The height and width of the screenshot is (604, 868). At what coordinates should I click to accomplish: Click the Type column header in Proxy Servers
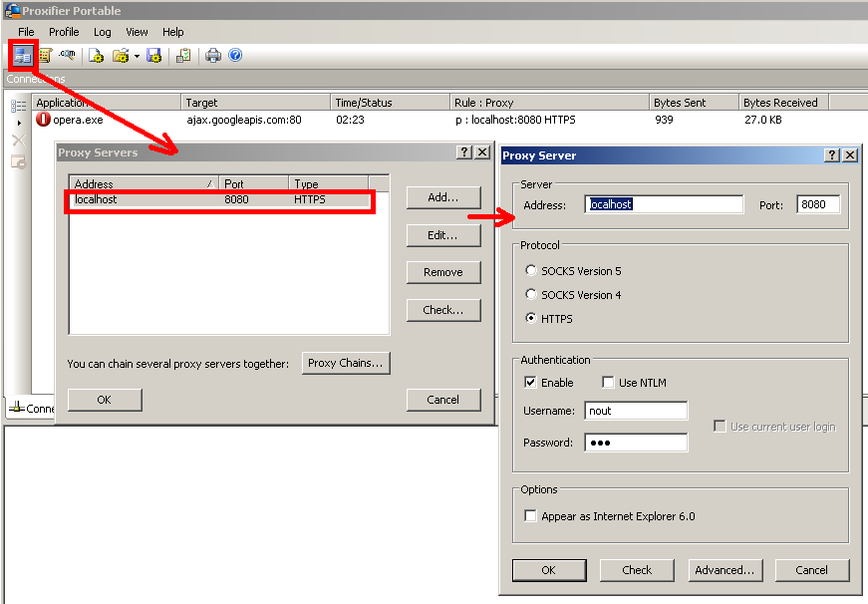(x=329, y=183)
